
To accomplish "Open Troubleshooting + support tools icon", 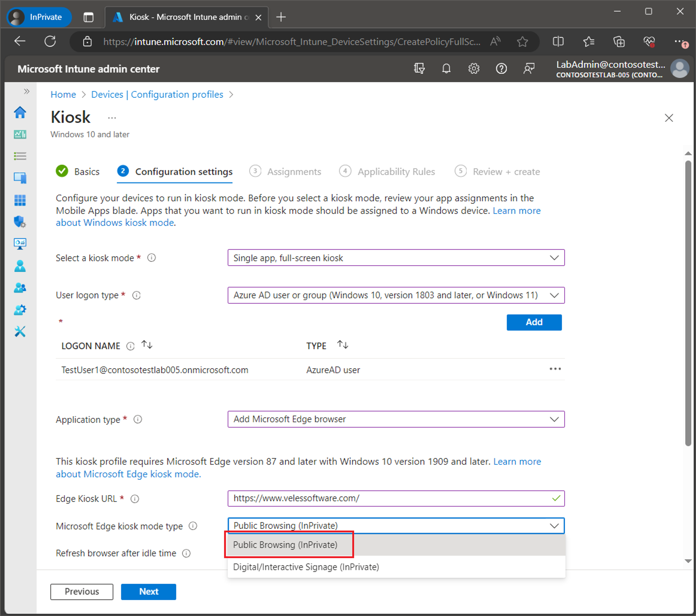I will coord(20,332).
